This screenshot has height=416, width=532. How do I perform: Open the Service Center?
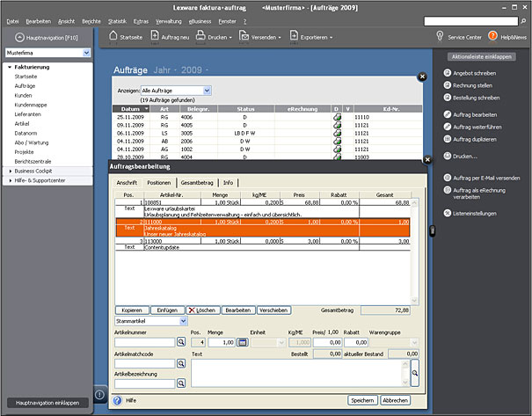pos(464,37)
